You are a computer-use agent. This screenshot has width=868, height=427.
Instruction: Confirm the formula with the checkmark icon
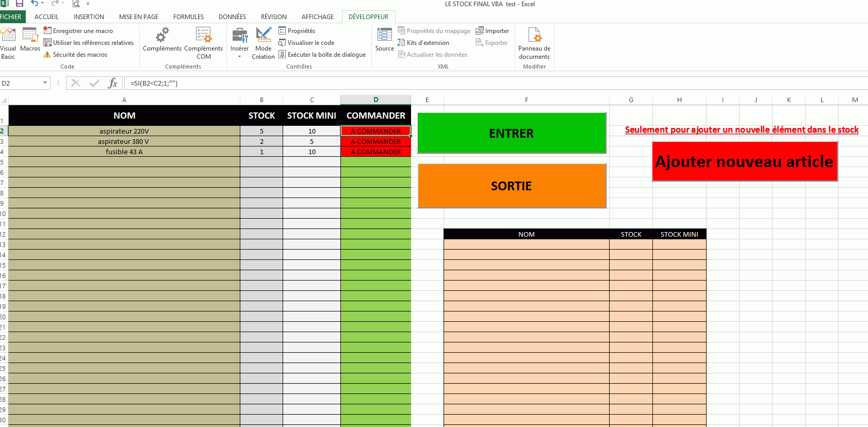pos(94,83)
